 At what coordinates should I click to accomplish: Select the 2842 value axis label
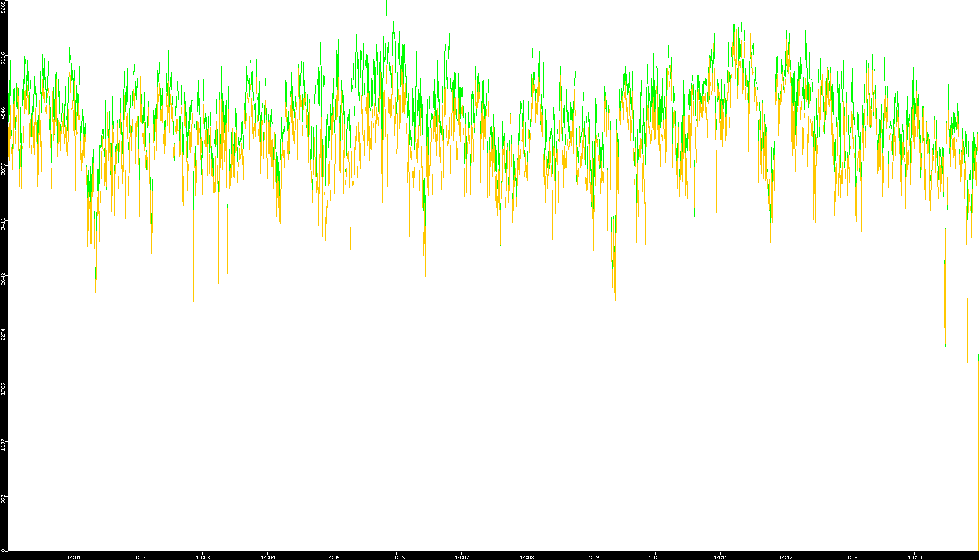pos(3,279)
